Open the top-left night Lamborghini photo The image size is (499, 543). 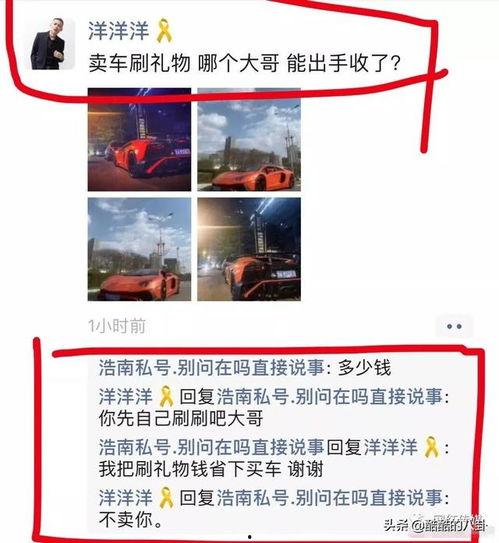[139, 140]
